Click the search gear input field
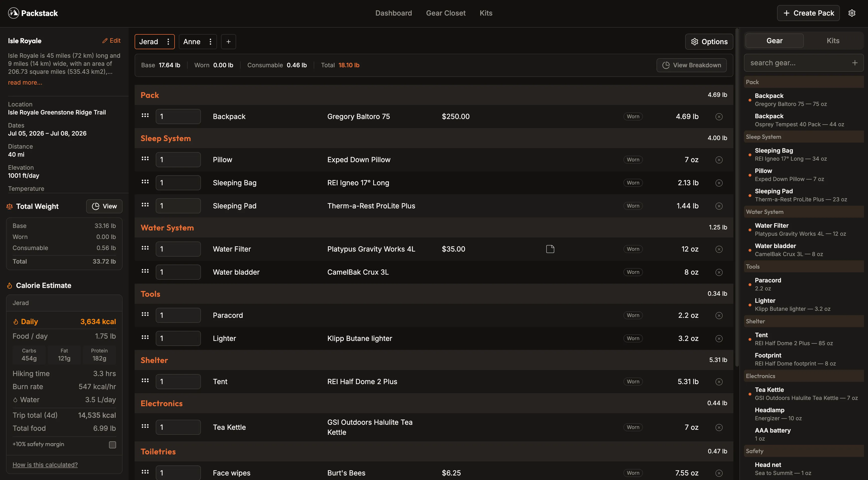This screenshot has height=480, width=868. (x=799, y=63)
